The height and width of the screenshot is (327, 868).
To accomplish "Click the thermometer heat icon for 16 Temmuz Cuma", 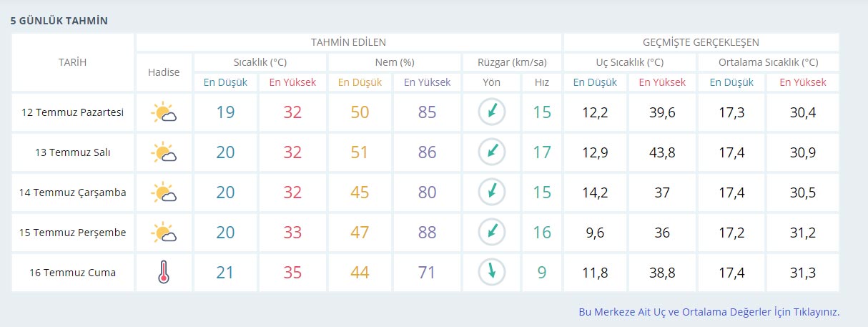I will [164, 273].
